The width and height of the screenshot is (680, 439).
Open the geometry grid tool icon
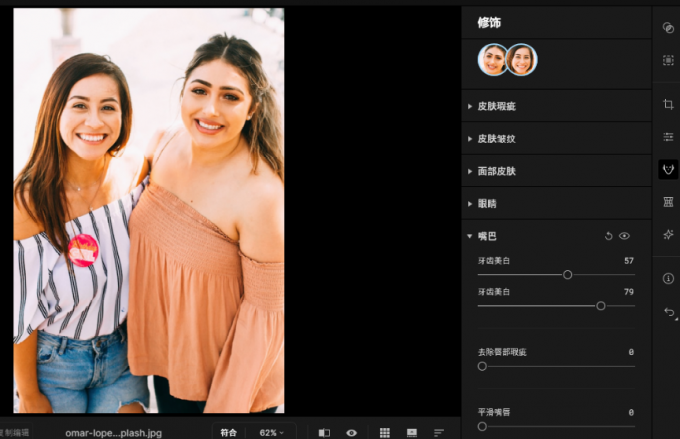pos(668,202)
